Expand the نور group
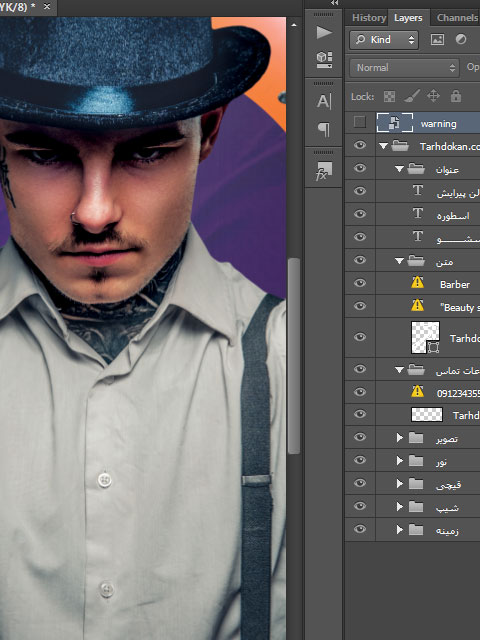The image size is (480, 640). 400,461
